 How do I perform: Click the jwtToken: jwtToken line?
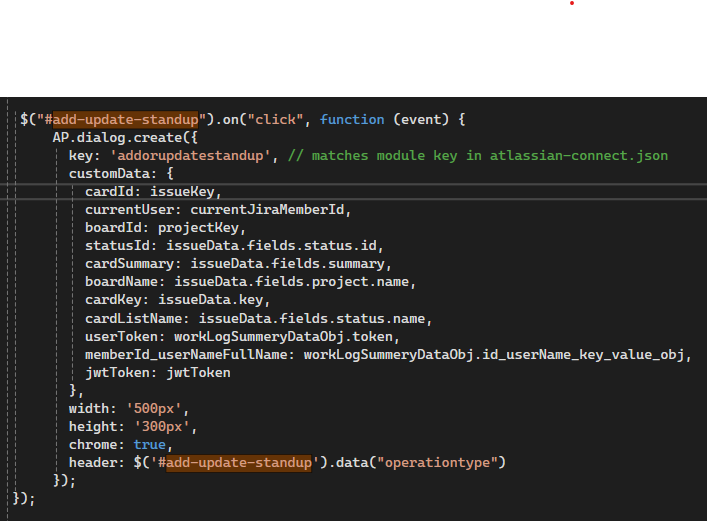pos(158,373)
